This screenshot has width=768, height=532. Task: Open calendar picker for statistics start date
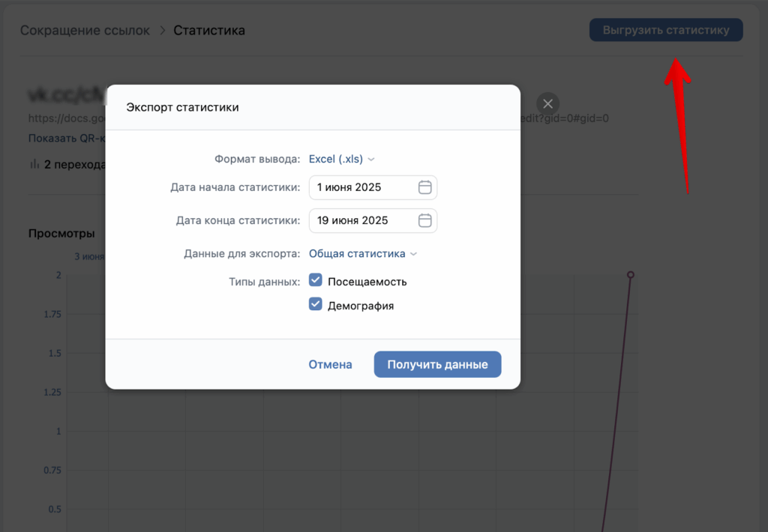click(x=424, y=187)
